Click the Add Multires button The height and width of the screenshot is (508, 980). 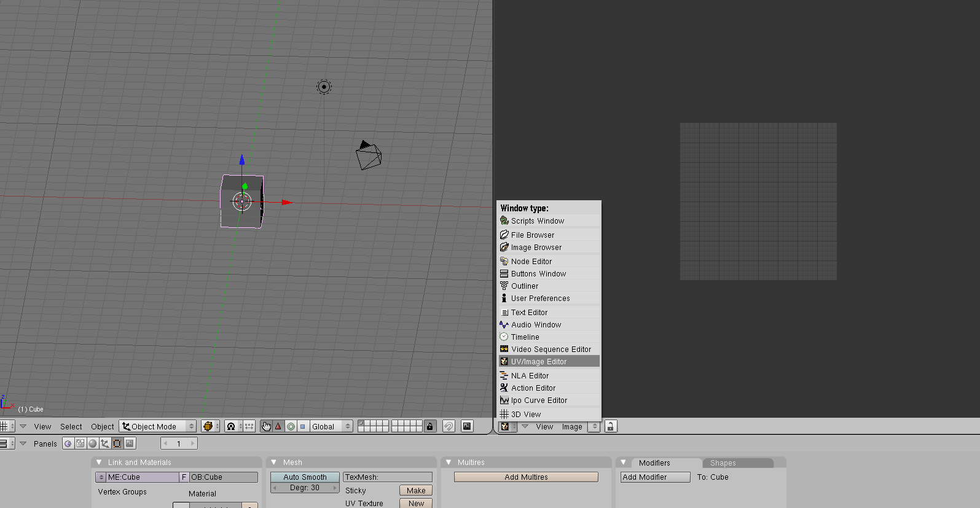(526, 477)
